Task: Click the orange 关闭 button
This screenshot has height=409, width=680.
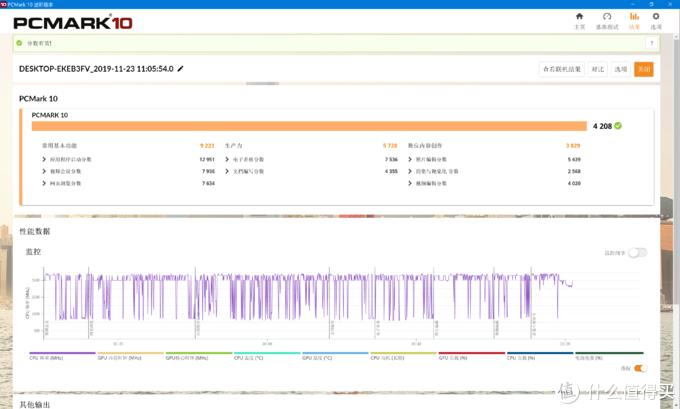Action: 643,69
